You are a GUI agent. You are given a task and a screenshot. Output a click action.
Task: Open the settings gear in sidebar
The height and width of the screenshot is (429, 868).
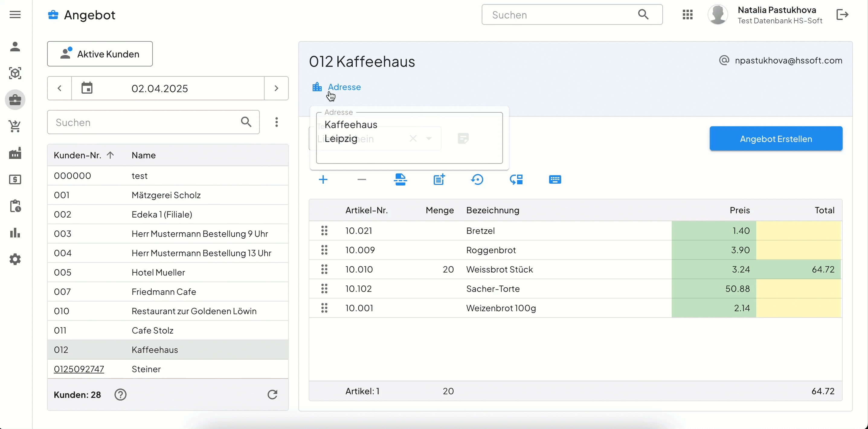15,259
